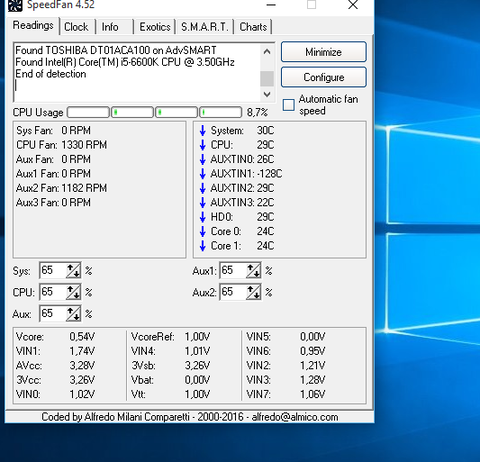Click the Aux2 fan speed stepper arrows
This screenshot has height=462, width=480.
point(253,292)
